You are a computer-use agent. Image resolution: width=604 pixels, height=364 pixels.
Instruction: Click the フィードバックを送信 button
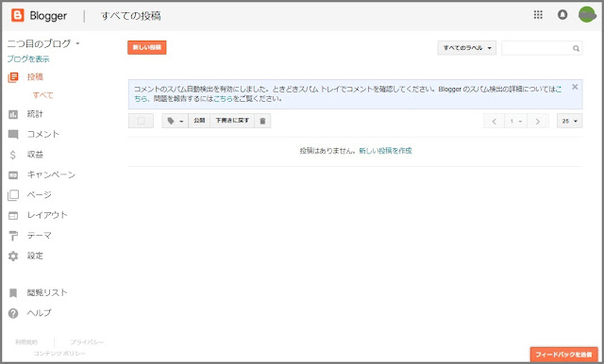tap(563, 355)
